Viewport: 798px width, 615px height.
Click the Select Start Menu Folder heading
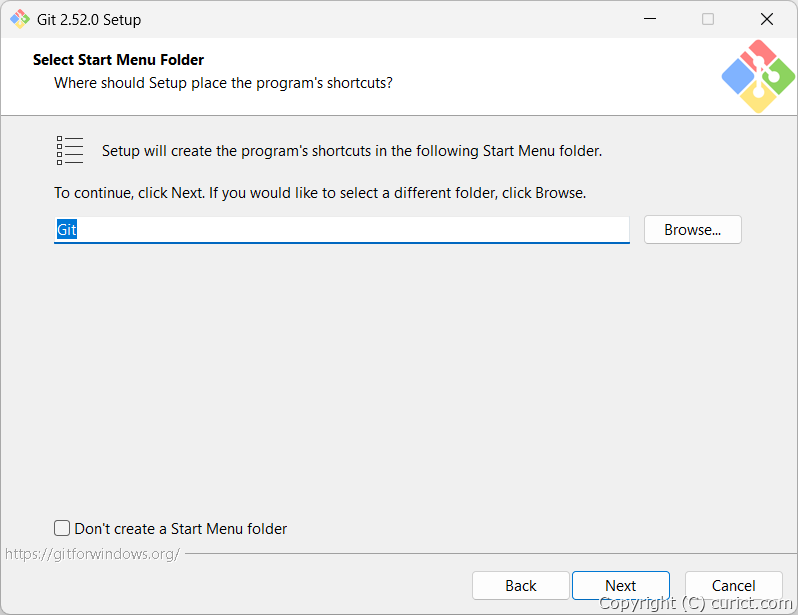point(118,60)
